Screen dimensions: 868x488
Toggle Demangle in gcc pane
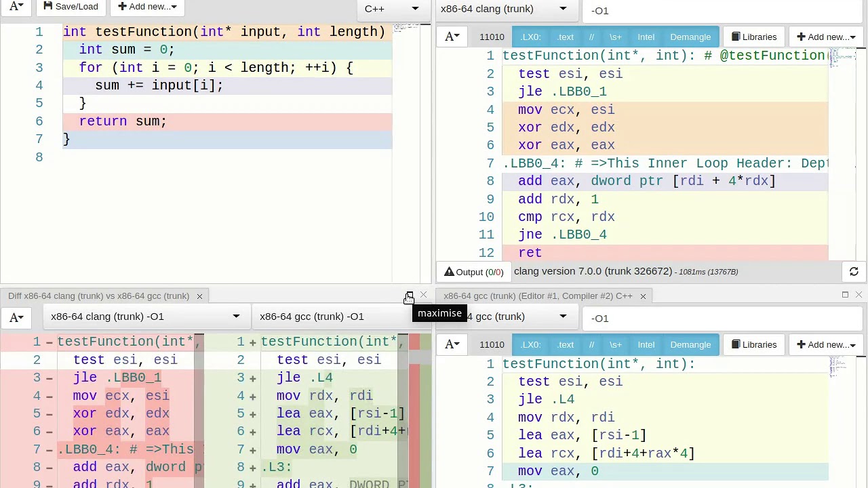(x=690, y=345)
